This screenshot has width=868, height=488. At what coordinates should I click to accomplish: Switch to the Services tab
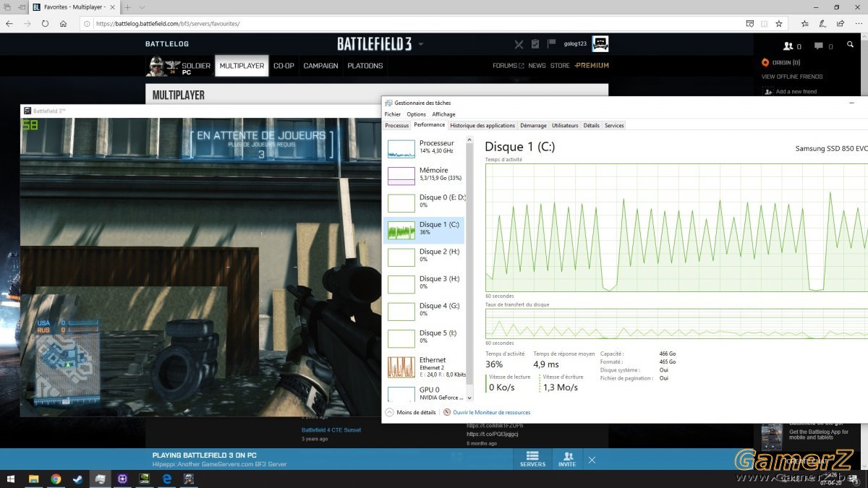click(x=614, y=126)
